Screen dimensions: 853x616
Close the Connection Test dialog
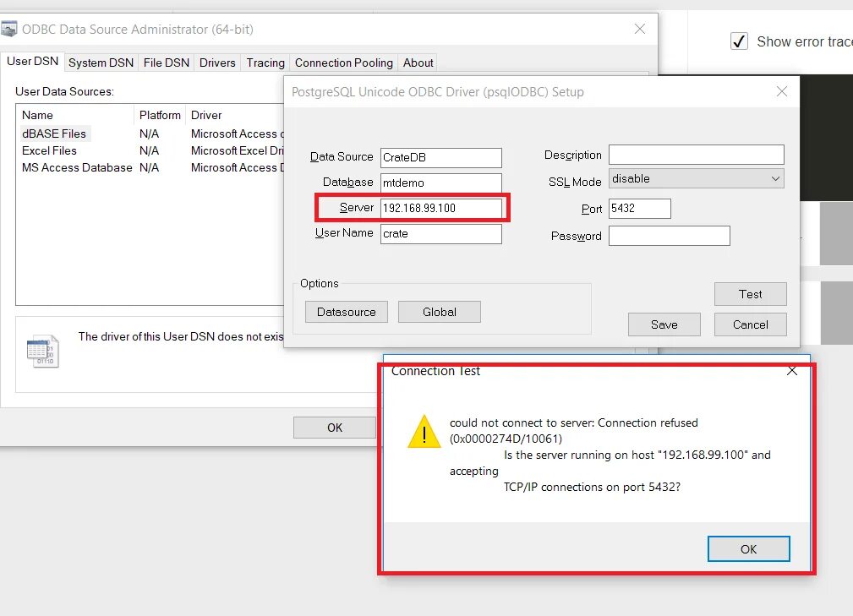[792, 371]
